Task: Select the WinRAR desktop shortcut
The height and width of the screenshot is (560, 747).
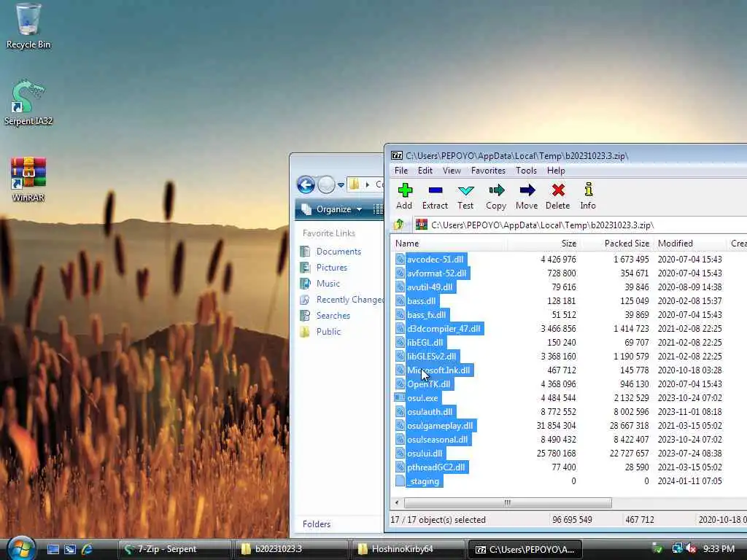Action: pyautogui.click(x=28, y=179)
